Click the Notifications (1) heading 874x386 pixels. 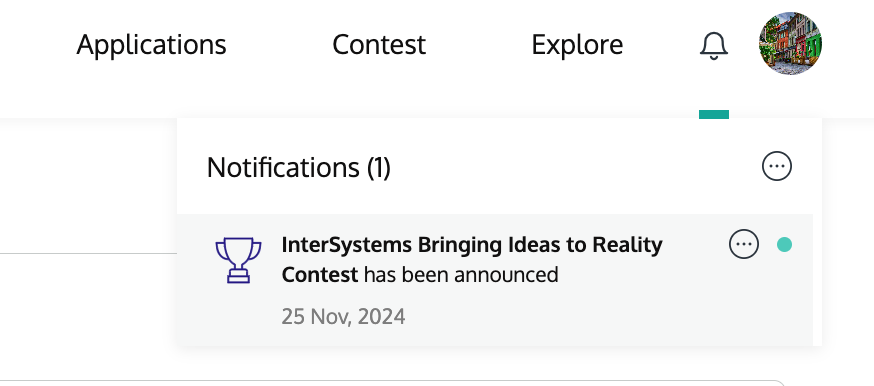click(299, 167)
